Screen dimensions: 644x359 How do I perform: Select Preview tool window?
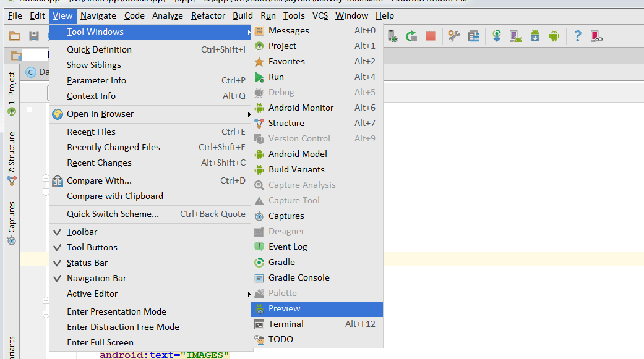317,308
